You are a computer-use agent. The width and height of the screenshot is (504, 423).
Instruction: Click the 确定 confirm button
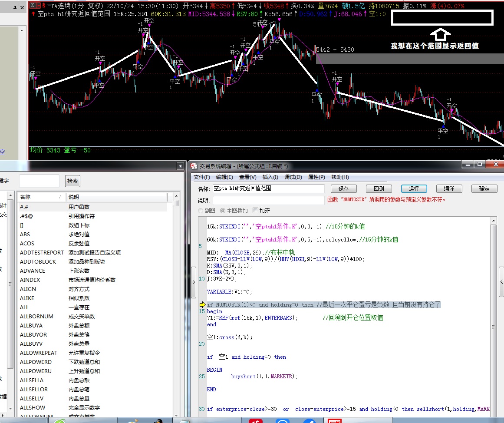484,188
